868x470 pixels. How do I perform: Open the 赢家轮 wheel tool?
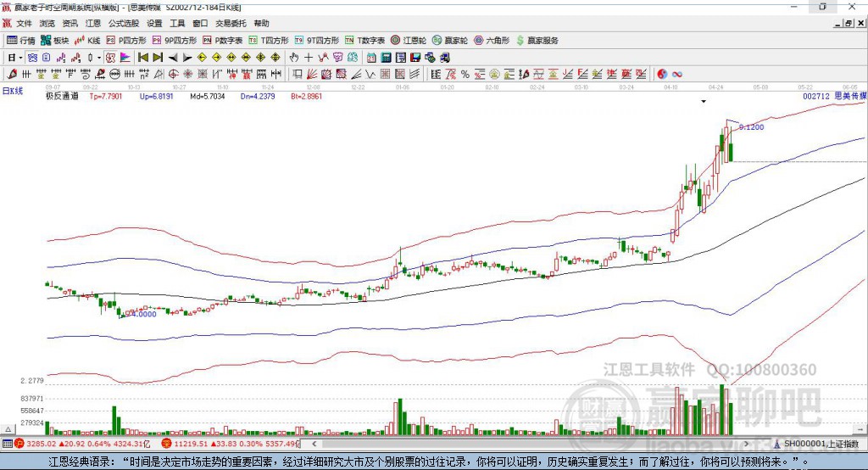[450, 41]
